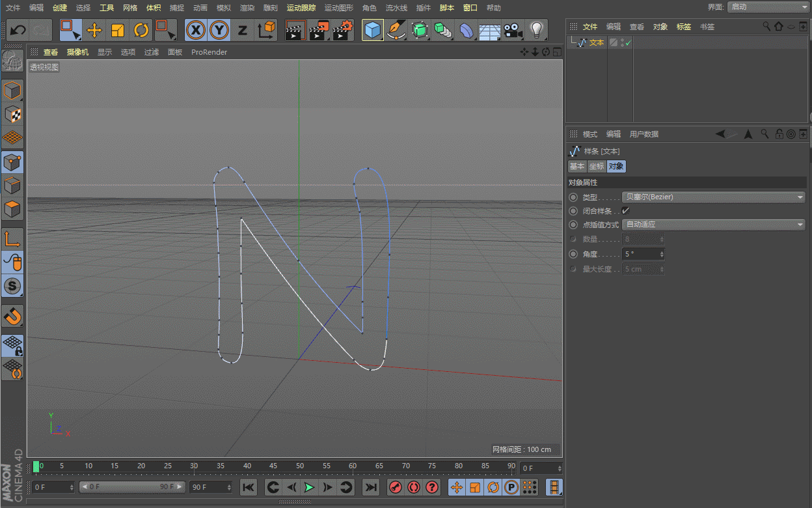
Task: Select the 文本 object in object manager
Action: point(597,42)
